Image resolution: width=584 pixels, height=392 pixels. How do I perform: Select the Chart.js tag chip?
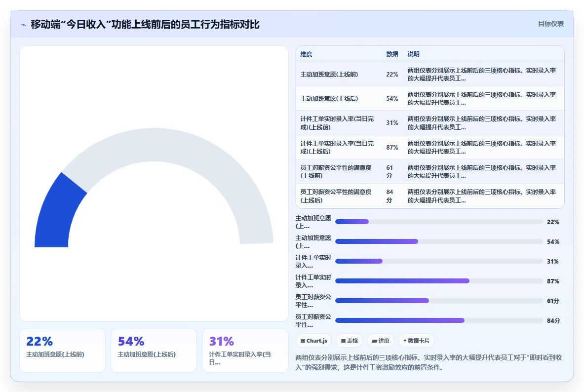pos(313,341)
